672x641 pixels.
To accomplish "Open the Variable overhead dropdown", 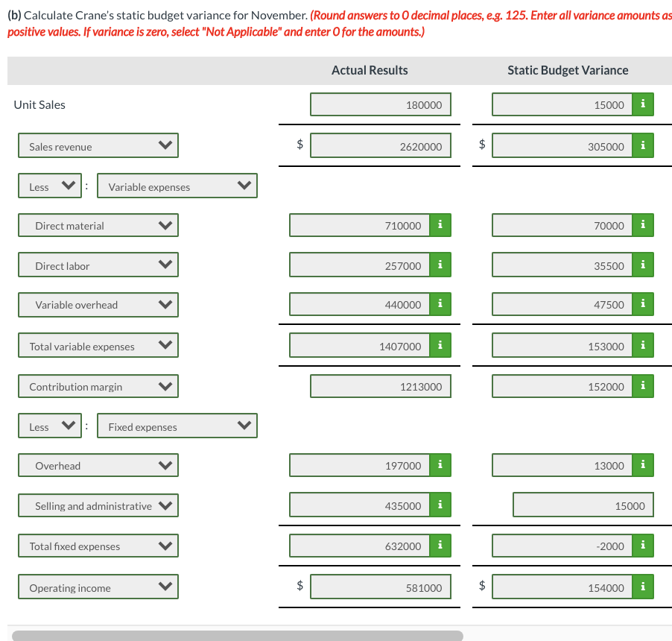I will (x=98, y=304).
